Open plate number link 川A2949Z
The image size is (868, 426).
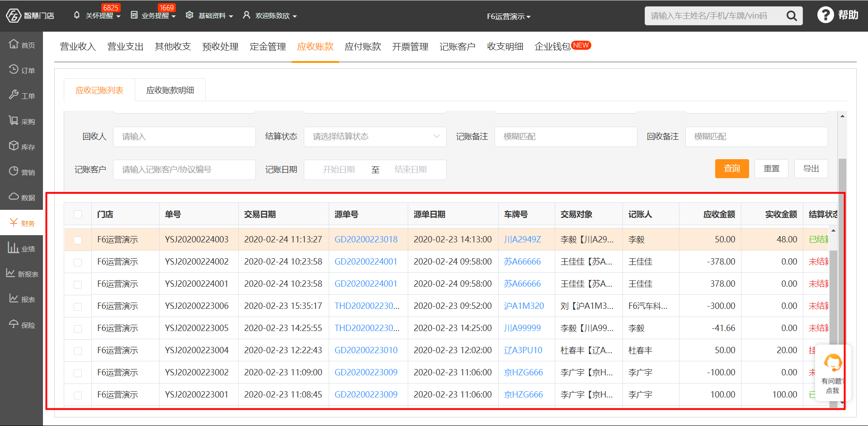523,239
